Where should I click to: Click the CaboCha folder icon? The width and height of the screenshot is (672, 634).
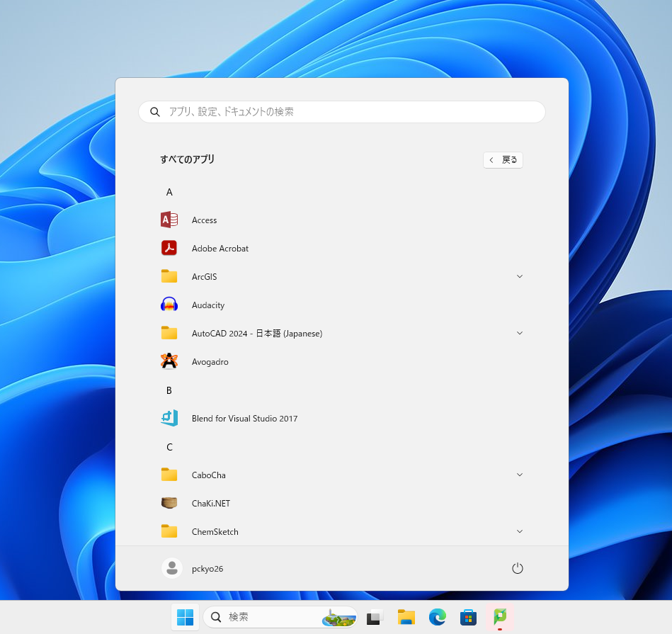[x=169, y=475]
